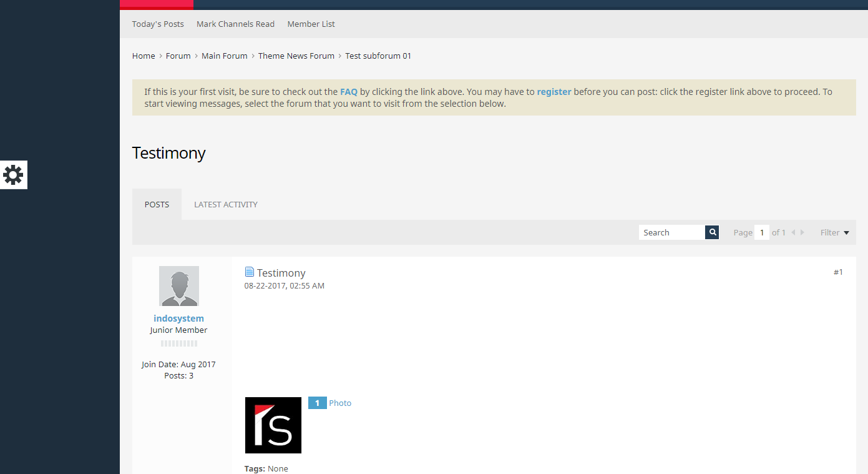Expand the Filter dropdown
Image resolution: width=868 pixels, height=474 pixels.
[x=835, y=232]
